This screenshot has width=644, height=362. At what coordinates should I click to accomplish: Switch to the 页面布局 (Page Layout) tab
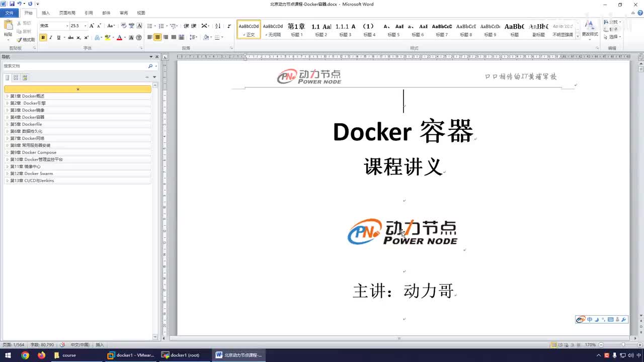(67, 13)
